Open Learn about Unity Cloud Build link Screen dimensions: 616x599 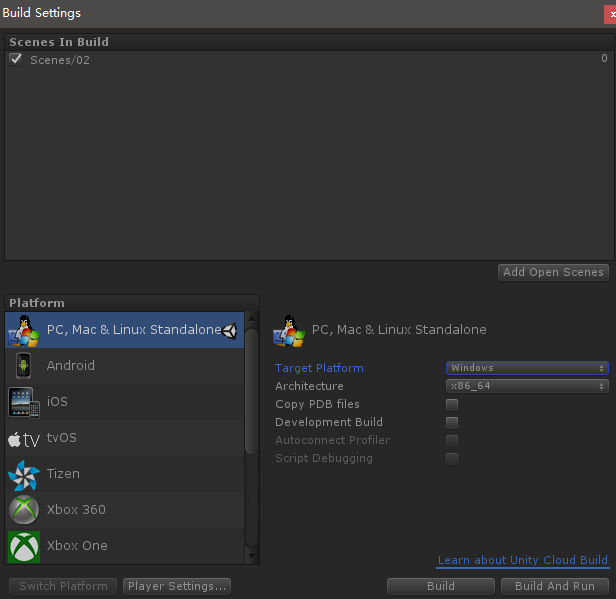pos(522,560)
